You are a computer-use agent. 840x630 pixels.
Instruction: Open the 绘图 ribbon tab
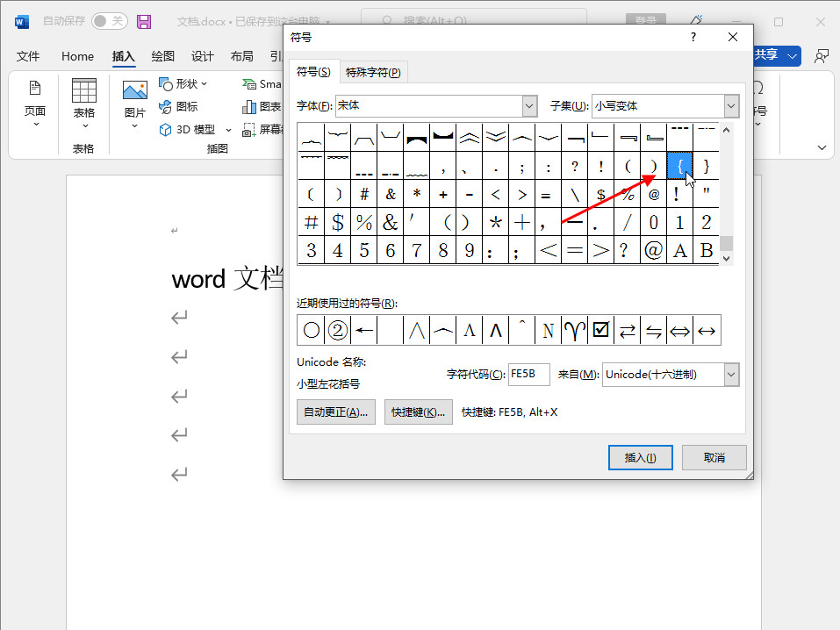(163, 56)
